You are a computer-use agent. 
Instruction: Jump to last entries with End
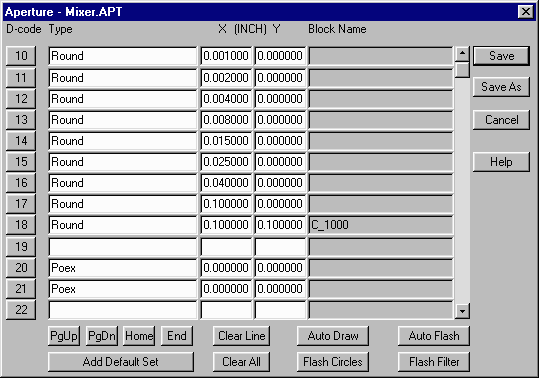(177, 336)
